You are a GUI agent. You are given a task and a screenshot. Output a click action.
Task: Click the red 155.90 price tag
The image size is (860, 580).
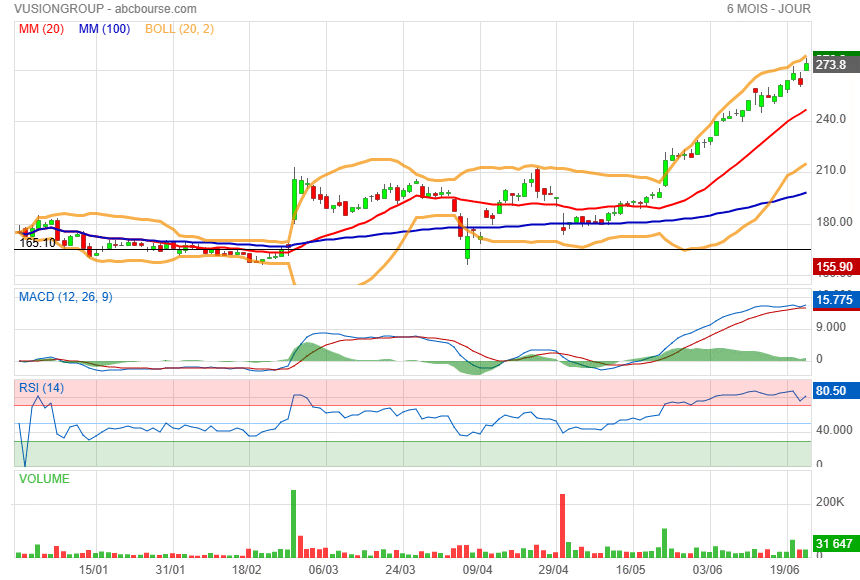tap(835, 267)
